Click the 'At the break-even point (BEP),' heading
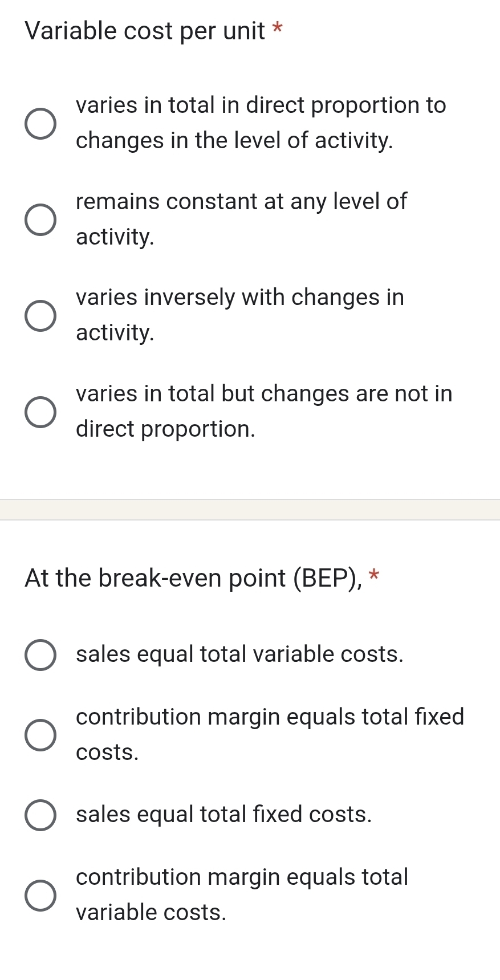The width and height of the screenshot is (500, 980). [194, 578]
